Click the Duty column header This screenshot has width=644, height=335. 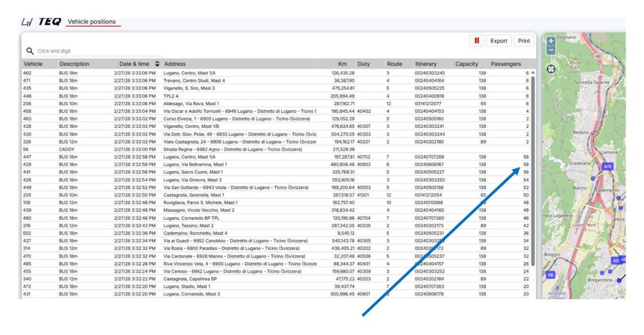click(x=364, y=64)
